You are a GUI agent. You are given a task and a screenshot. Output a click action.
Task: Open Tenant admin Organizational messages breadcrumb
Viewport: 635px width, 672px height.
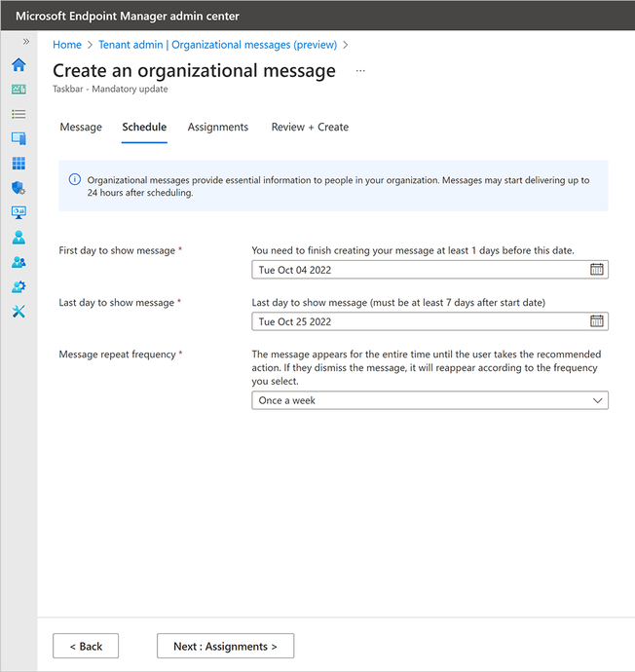[217, 45]
